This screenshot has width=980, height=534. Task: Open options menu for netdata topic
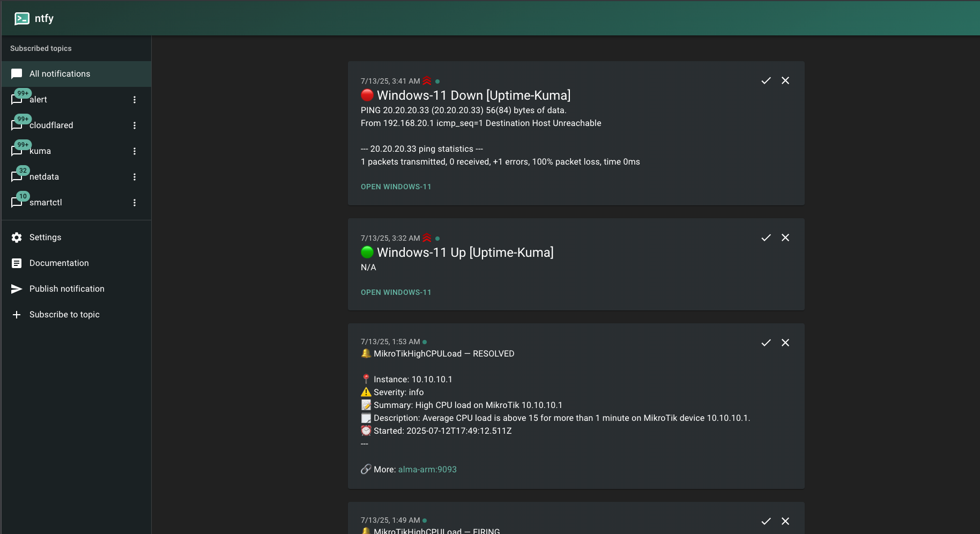[x=135, y=177]
